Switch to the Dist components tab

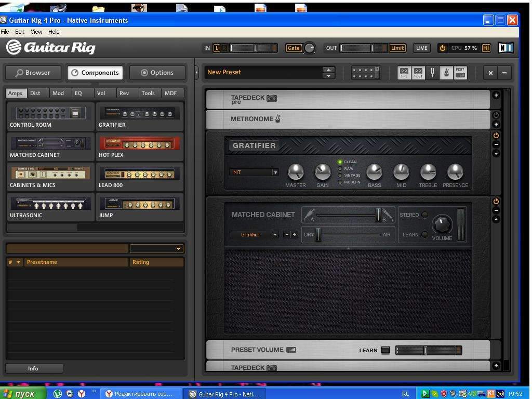click(x=35, y=94)
